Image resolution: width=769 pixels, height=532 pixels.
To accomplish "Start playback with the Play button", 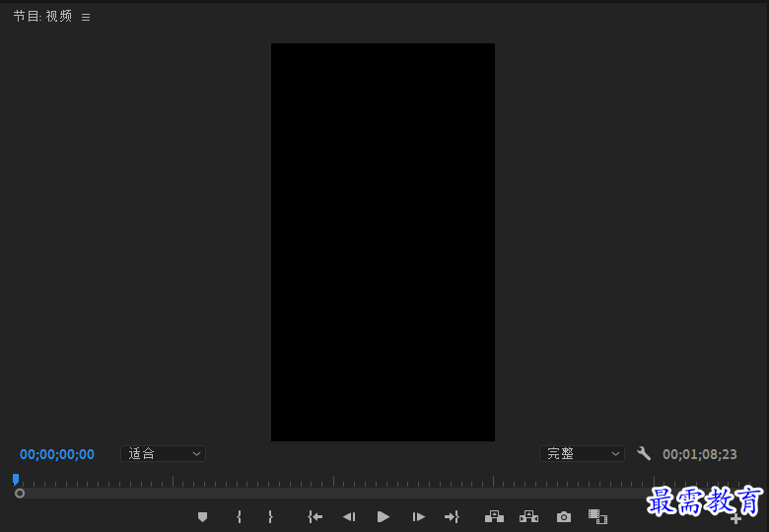I will 384,517.
